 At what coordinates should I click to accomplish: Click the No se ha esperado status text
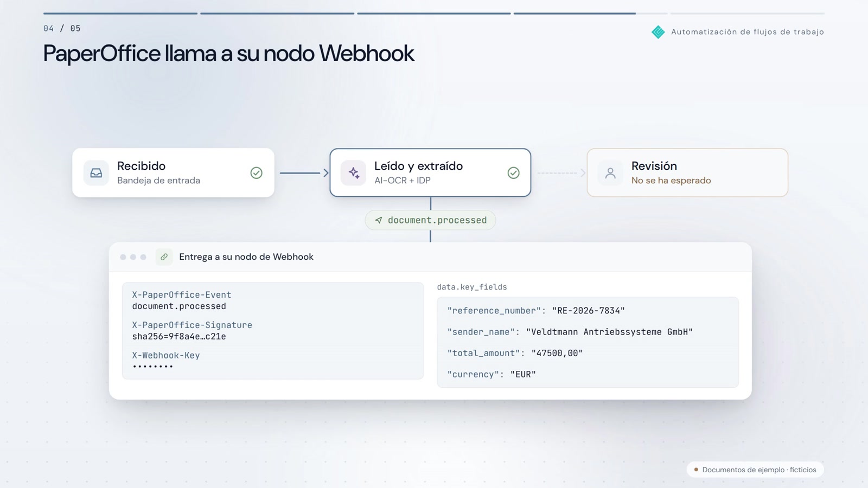pos(671,181)
